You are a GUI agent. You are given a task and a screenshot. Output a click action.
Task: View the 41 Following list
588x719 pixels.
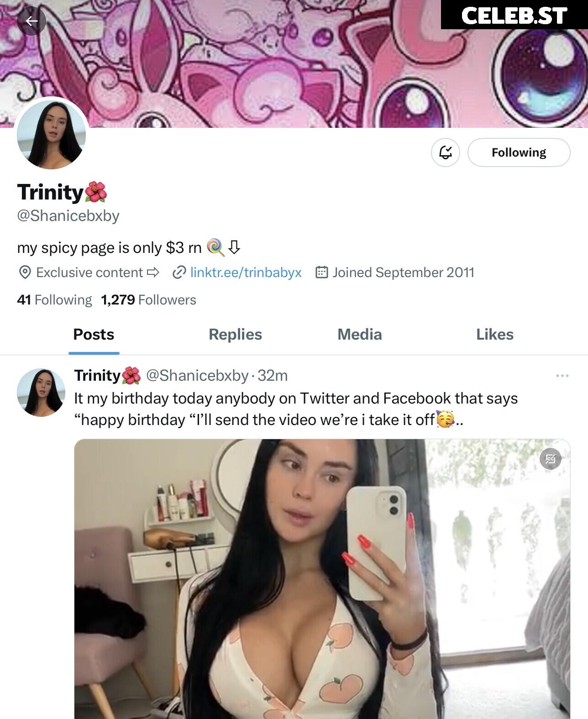[x=54, y=300]
